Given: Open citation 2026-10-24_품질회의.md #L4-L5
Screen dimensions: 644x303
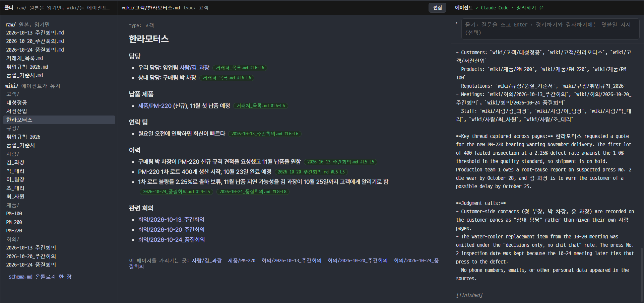Looking at the screenshot, I should (176, 192).
